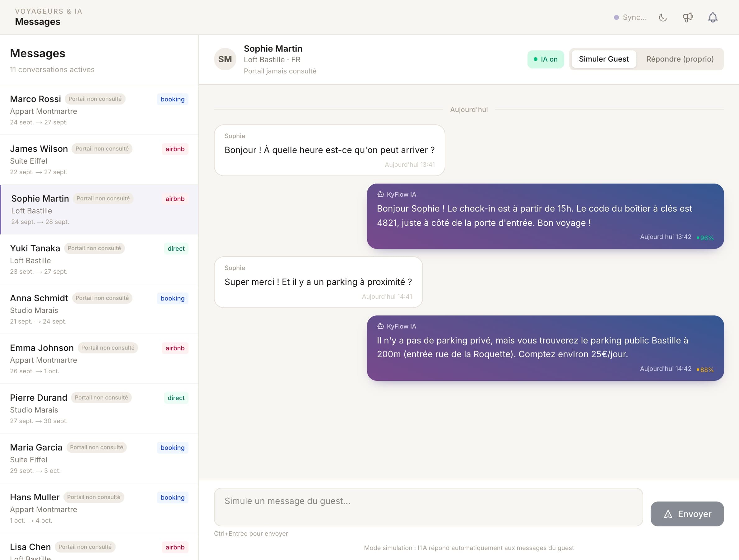Open Maria Garcia conversation
The width and height of the screenshot is (739, 560).
click(99, 459)
